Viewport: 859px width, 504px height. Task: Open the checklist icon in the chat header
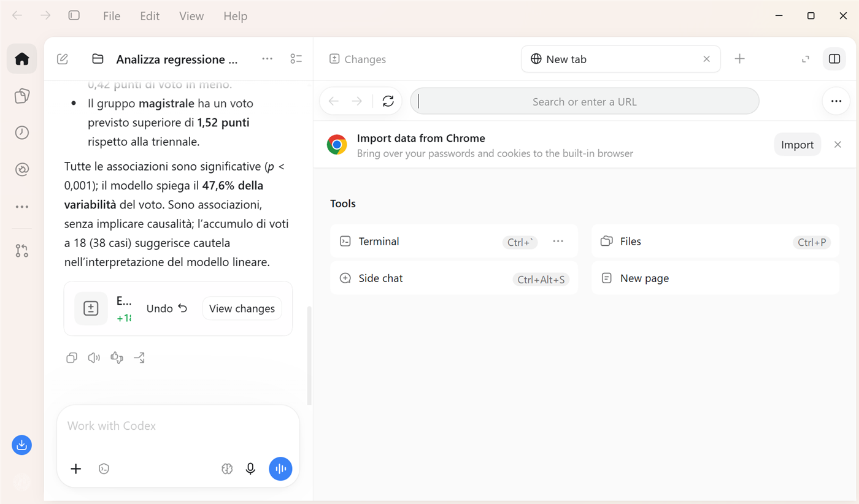pos(296,59)
